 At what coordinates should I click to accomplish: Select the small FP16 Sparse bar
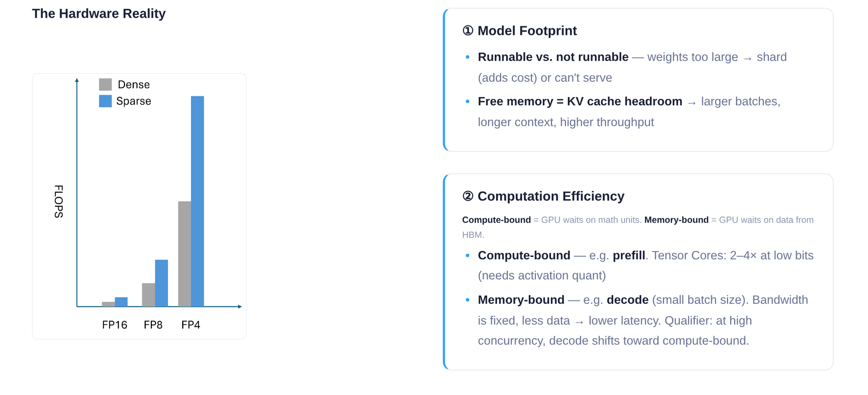coord(121,302)
